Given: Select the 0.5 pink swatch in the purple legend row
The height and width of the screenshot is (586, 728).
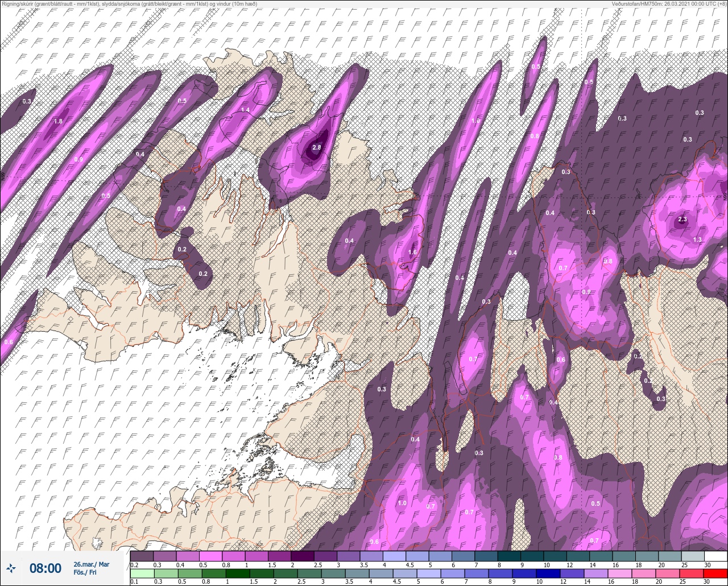Looking at the screenshot, I should (210, 556).
